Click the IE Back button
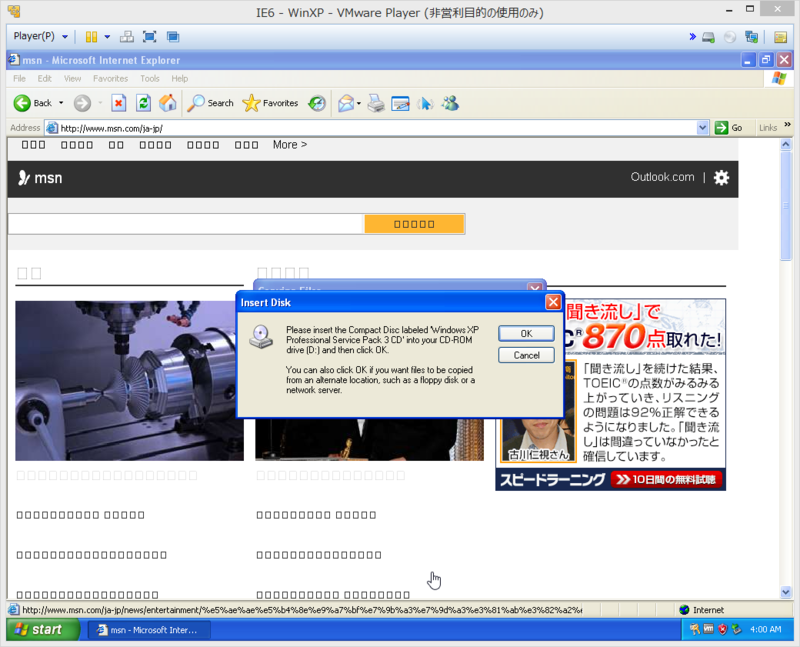Screen dimensions: 800x647 [33, 103]
